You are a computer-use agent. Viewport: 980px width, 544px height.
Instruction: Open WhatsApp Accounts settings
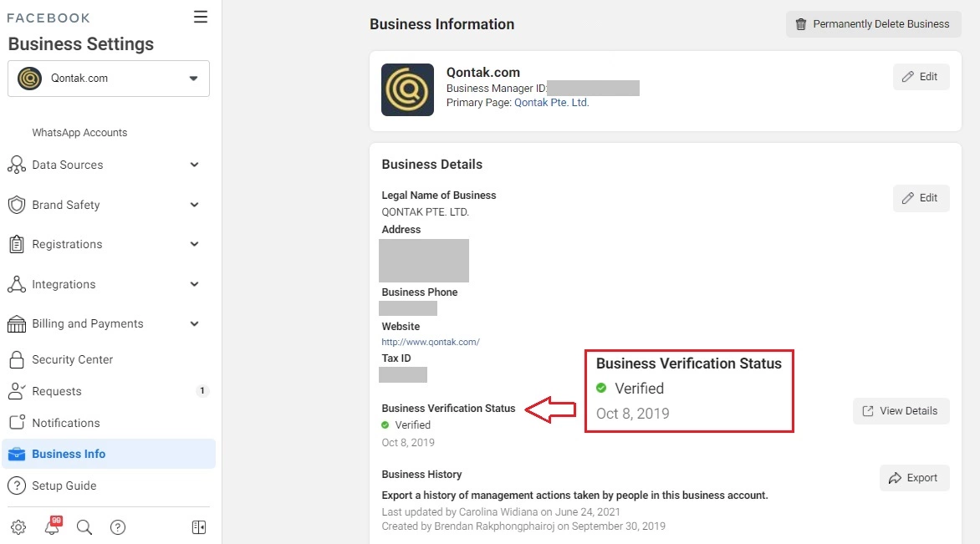coord(79,132)
